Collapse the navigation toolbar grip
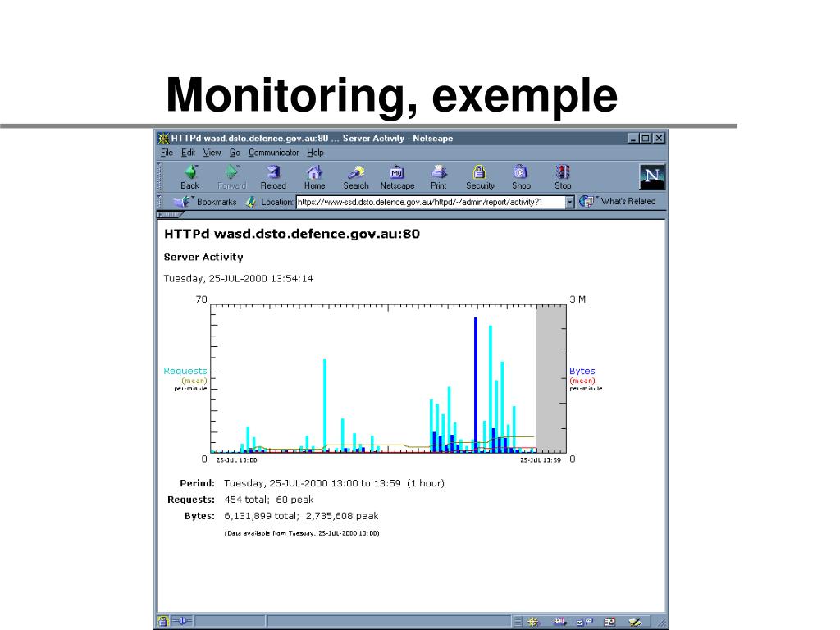 pos(159,177)
